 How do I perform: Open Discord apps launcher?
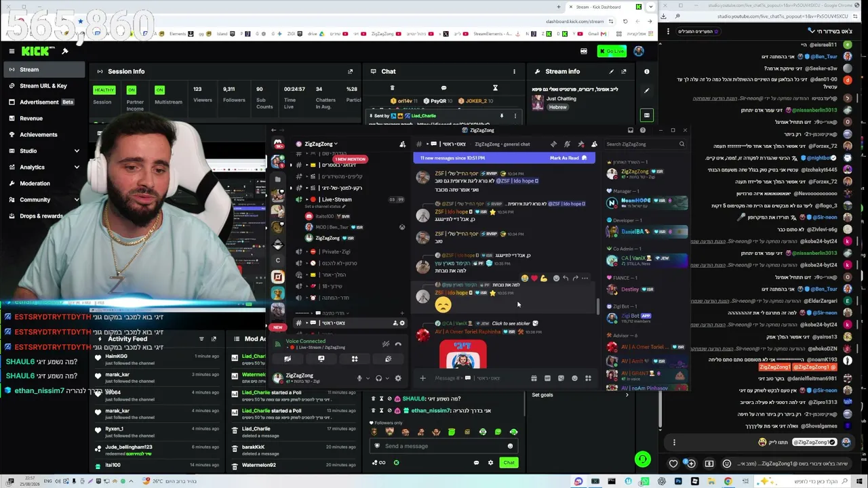[x=588, y=378]
